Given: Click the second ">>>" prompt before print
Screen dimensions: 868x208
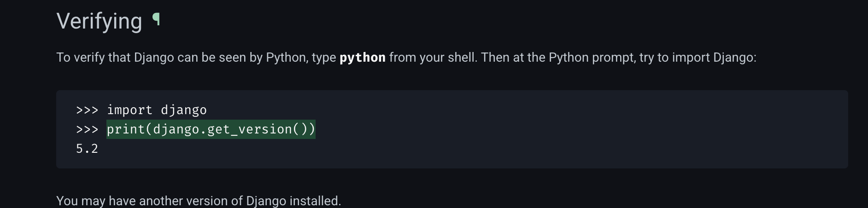Looking at the screenshot, I should [87, 129].
